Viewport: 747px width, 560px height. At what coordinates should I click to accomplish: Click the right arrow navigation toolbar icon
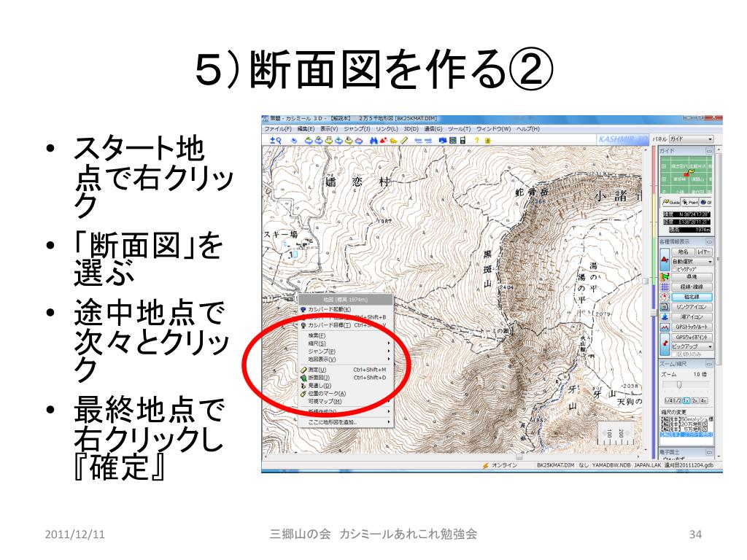click(429, 141)
